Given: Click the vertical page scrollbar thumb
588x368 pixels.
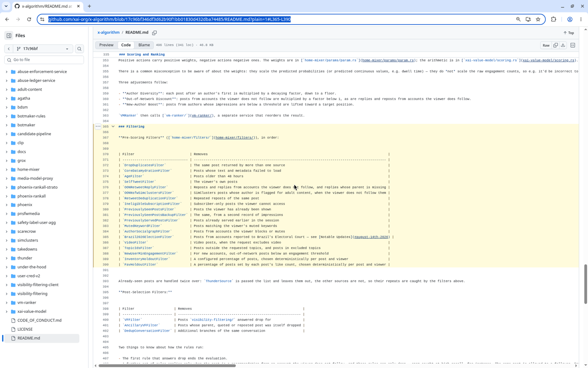Looking at the screenshot, I should click(585, 284).
